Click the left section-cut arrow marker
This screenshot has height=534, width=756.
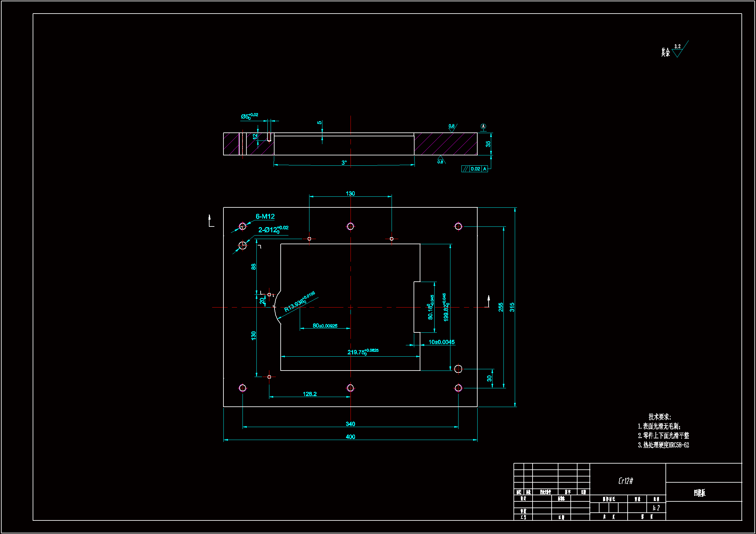210,221
